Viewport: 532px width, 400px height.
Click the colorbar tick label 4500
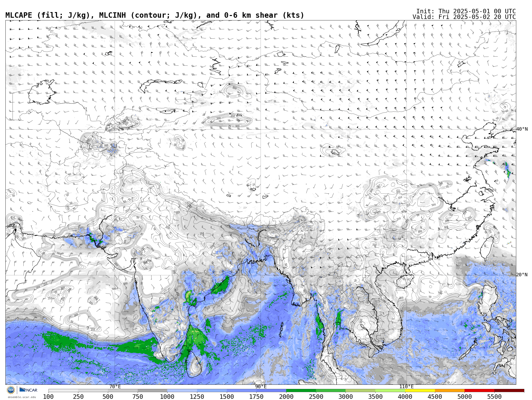435,397
